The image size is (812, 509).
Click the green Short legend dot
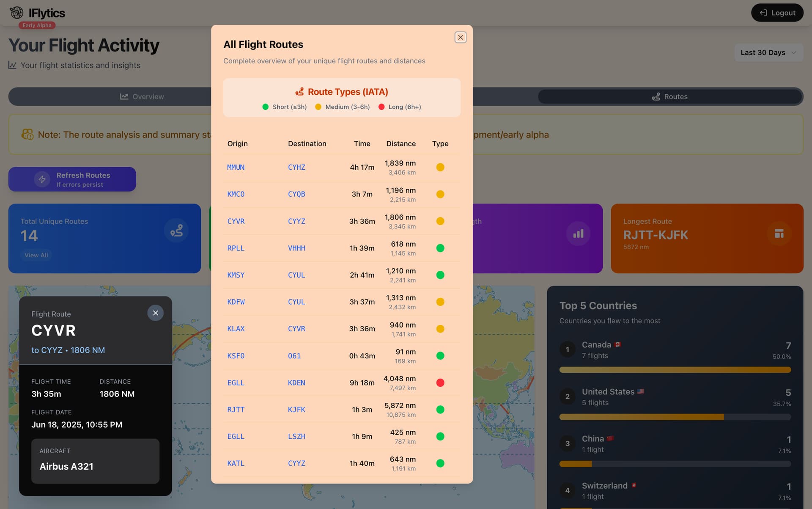(x=265, y=107)
